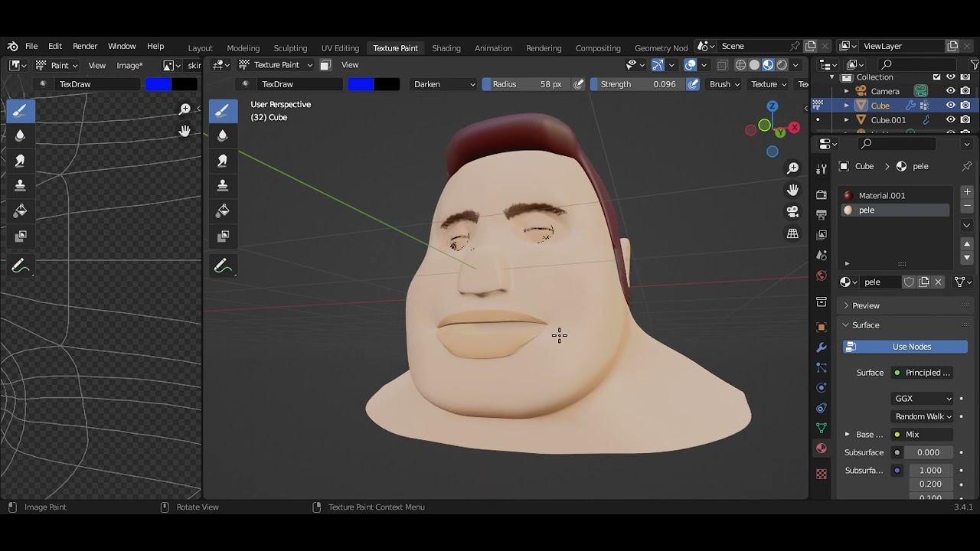Image resolution: width=980 pixels, height=551 pixels.
Task: Open the Random Walk subsurface method dropdown
Action: click(923, 416)
